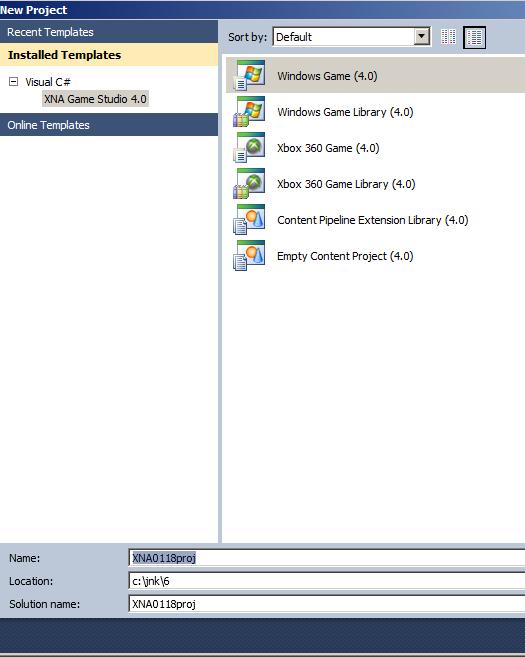The width and height of the screenshot is (525, 658).
Task: Click the Solution name text field
Action: point(326,604)
